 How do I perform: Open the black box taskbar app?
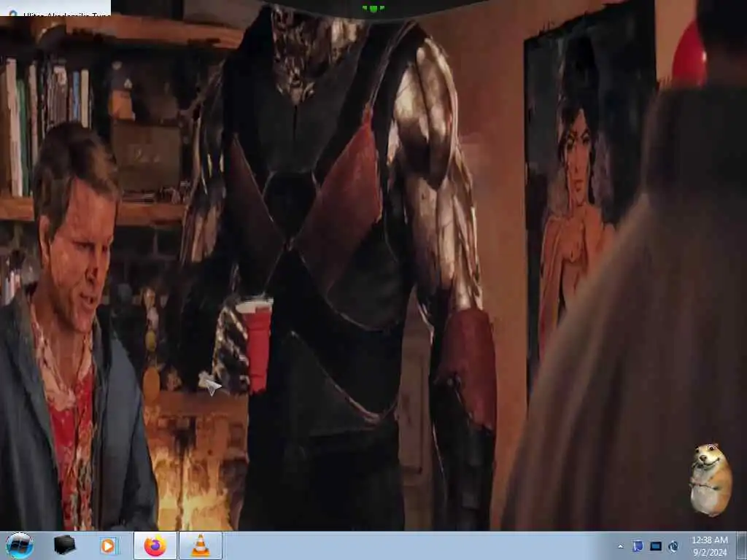point(64,545)
